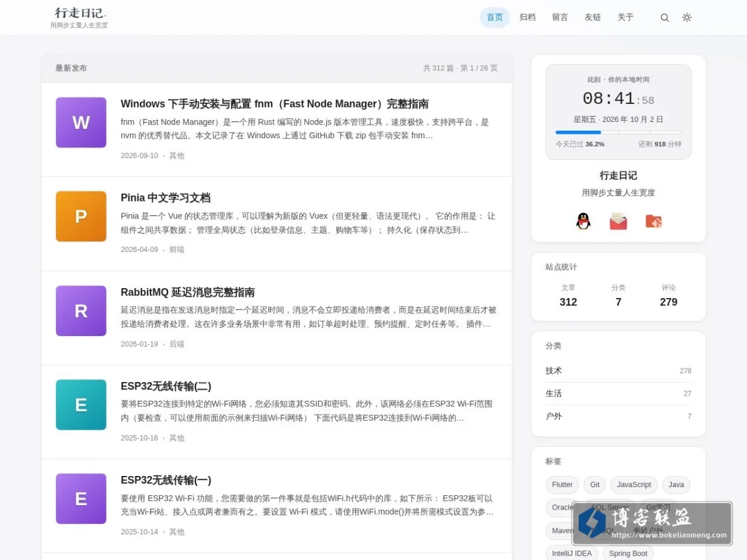Open the purple E thumbnail for ESP32无线传输(一)

click(x=81, y=499)
